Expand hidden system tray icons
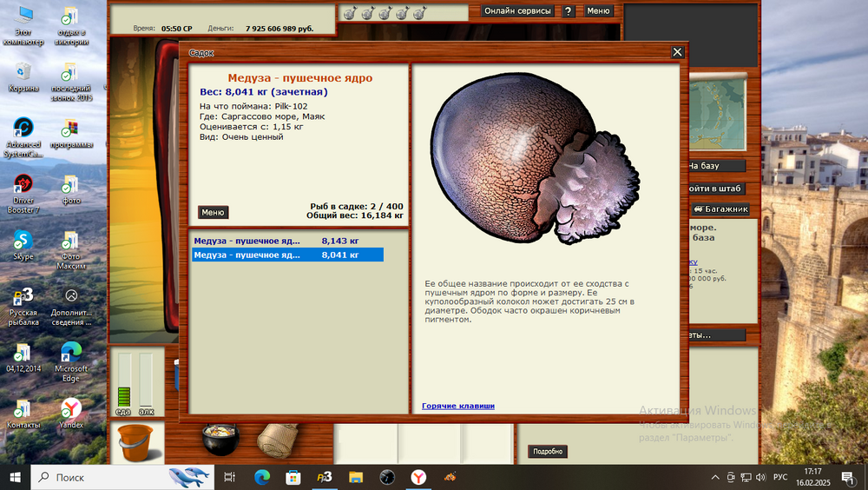Viewport: 868px width, 490px height. tap(715, 477)
